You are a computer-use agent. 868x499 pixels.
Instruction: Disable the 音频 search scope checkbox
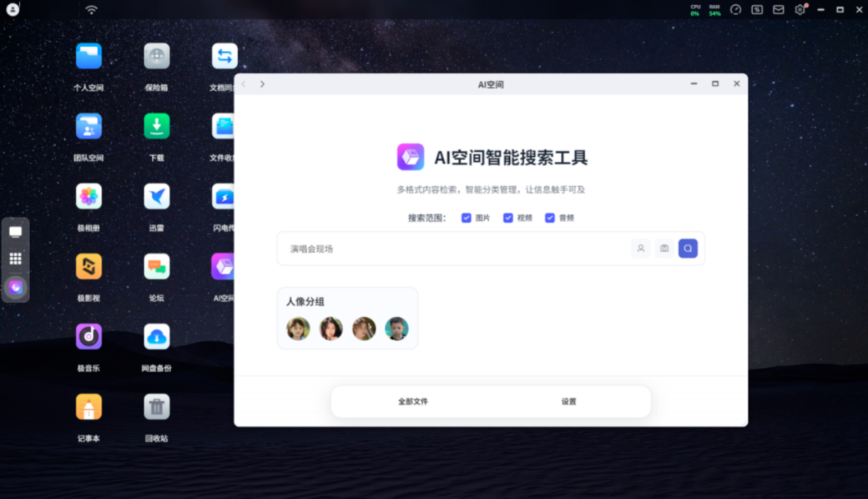coord(550,218)
